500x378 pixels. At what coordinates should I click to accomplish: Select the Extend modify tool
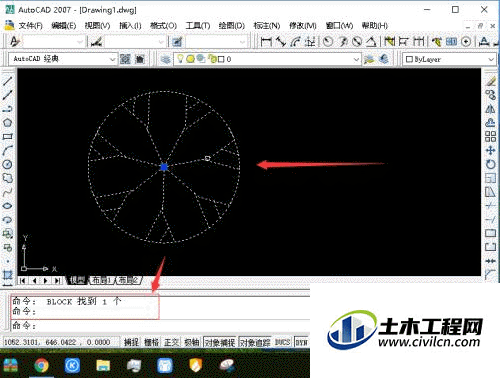[x=490, y=220]
